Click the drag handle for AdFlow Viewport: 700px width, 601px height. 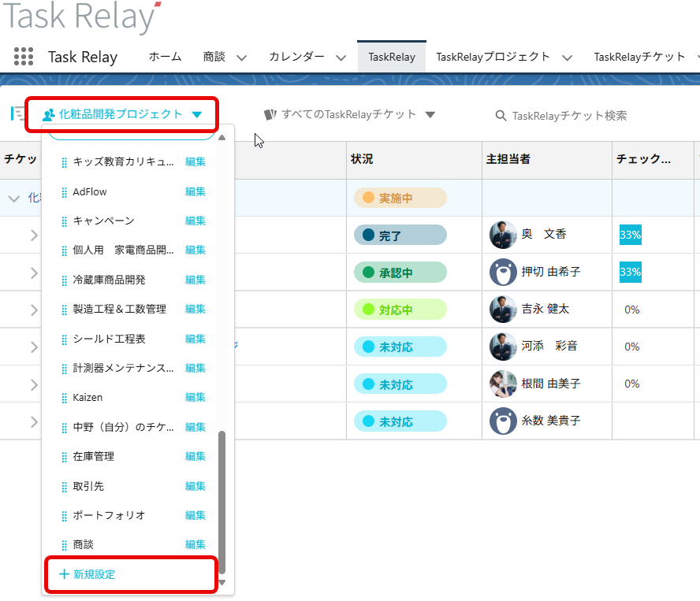65,192
